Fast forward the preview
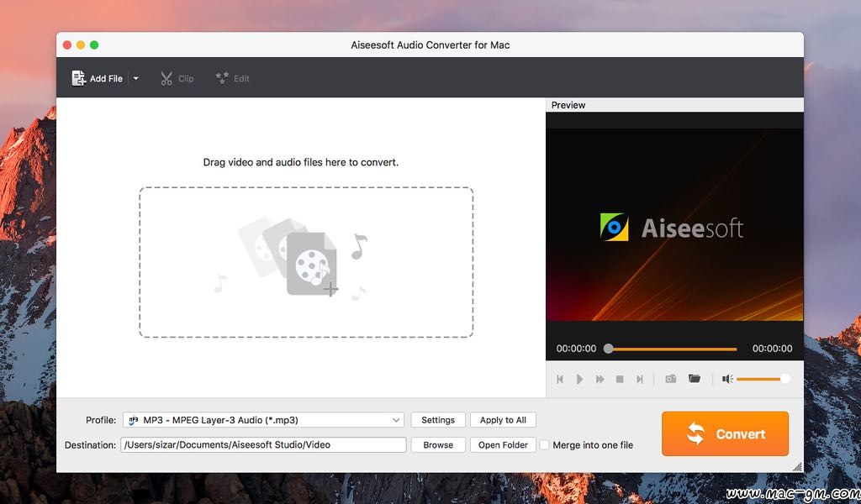This screenshot has height=504, width=861. [600, 379]
